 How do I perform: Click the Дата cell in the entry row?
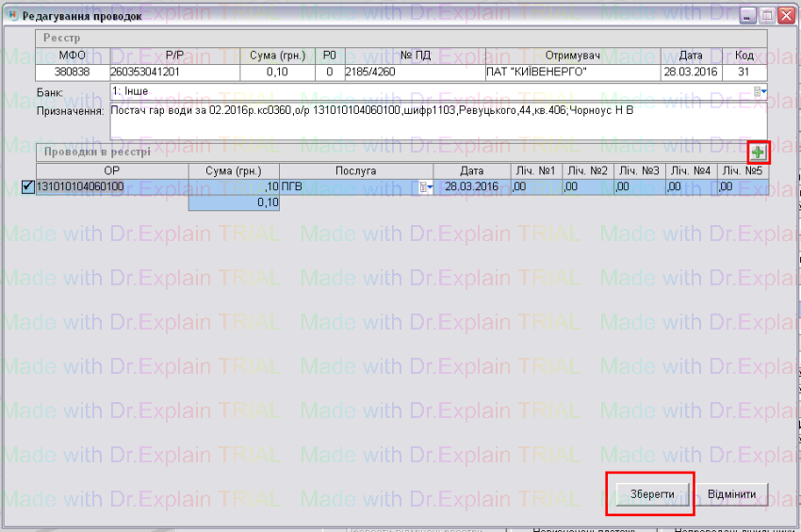pos(473,187)
